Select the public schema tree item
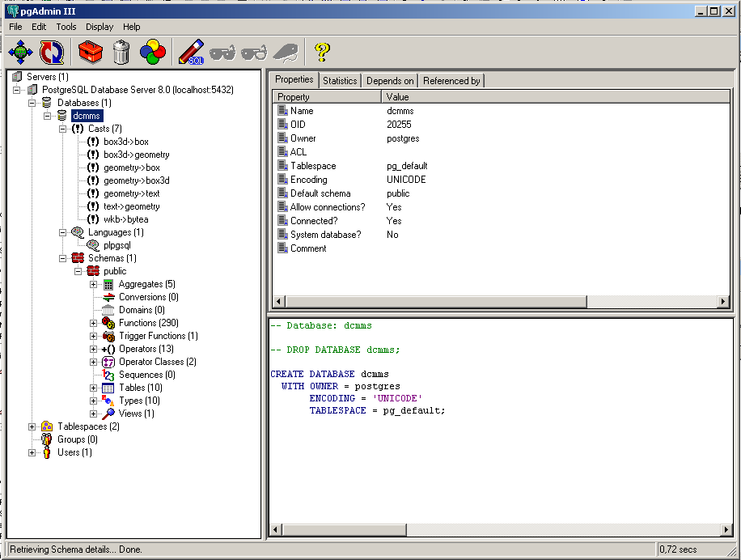Image resolution: width=741 pixels, height=560 pixels. coord(115,271)
